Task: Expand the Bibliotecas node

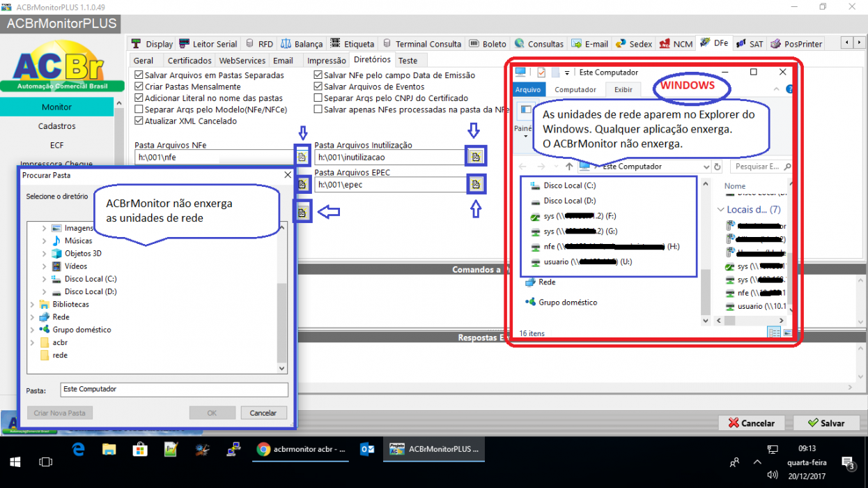Action: coord(32,305)
